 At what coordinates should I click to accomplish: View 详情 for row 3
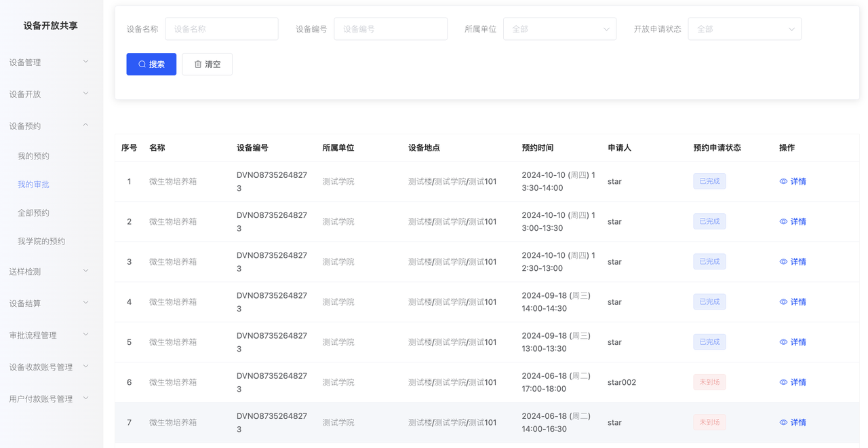pyautogui.click(x=793, y=261)
